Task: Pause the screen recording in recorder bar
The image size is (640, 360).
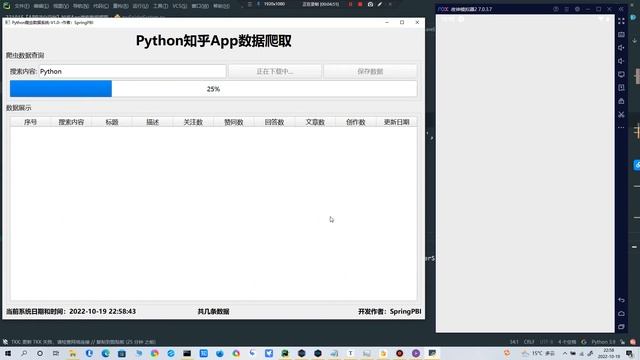Action: point(350,4)
